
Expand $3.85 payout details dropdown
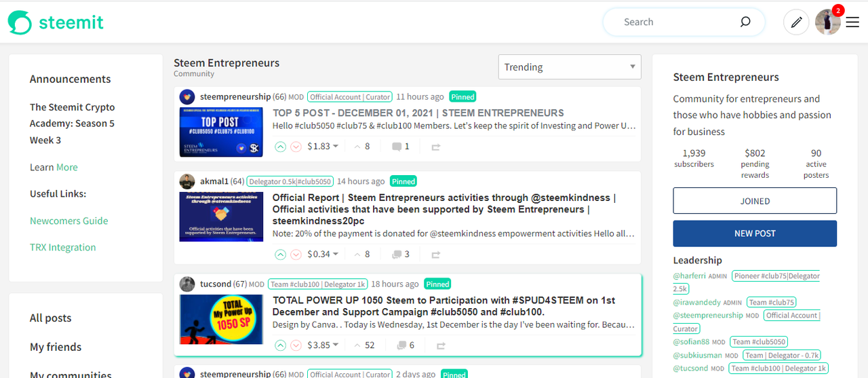click(323, 345)
